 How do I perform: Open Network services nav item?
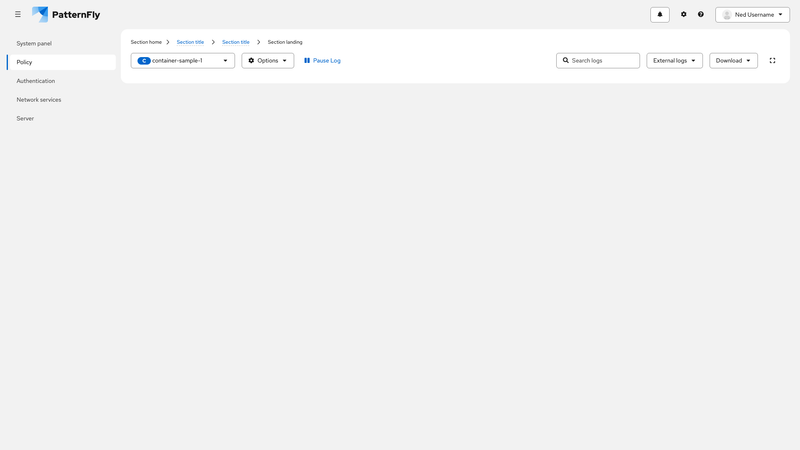point(61,100)
